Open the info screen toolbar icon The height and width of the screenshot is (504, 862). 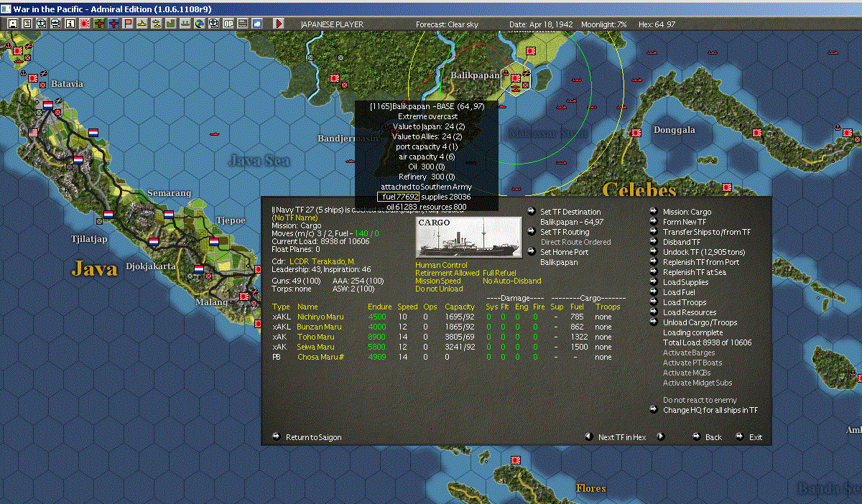tap(70, 24)
